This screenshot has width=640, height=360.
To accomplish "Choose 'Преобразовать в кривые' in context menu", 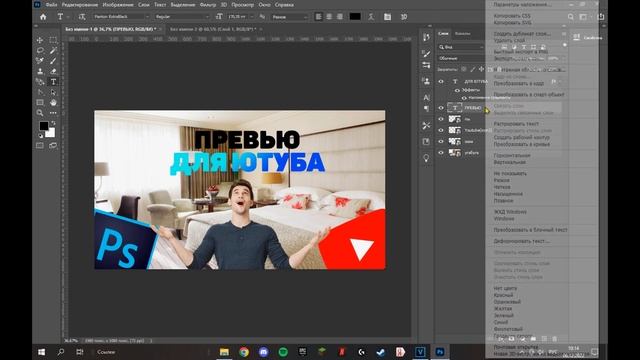I will [522, 144].
